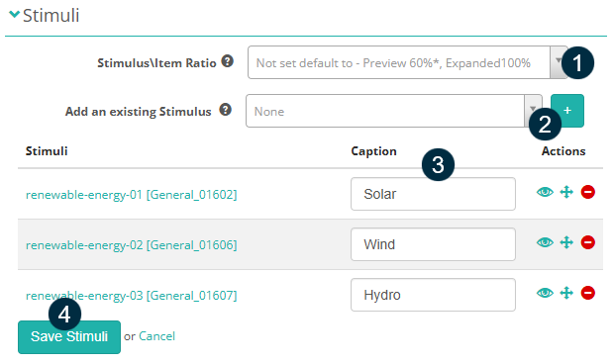Open the existing Stimulus dropdown showing None
The height and width of the screenshot is (364, 613).
[x=394, y=111]
